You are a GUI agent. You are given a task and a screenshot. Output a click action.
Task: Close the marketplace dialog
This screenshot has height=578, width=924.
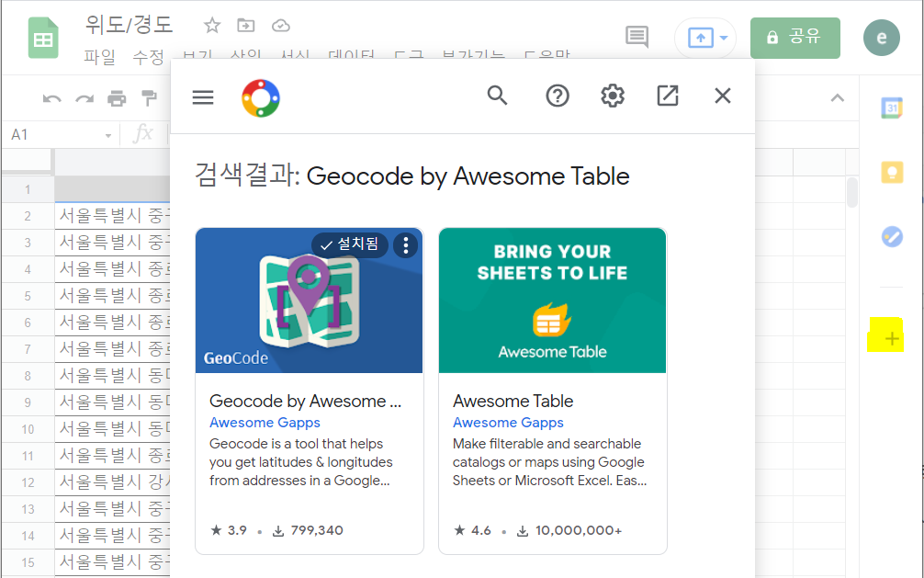click(x=723, y=96)
